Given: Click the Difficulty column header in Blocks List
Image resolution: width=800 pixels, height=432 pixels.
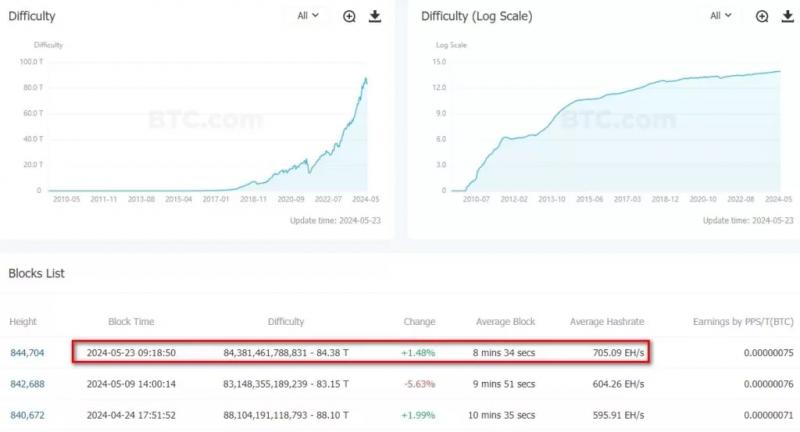Looking at the screenshot, I should [286, 321].
